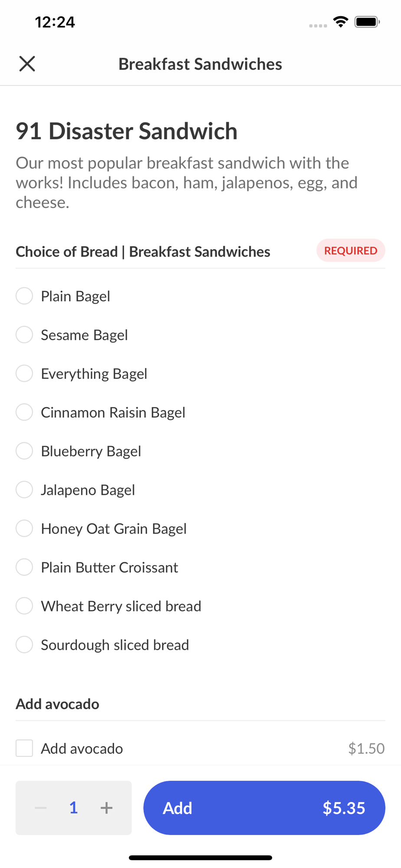Close the Breakfast Sandwiches dialog
401x868 pixels.
pyautogui.click(x=27, y=64)
